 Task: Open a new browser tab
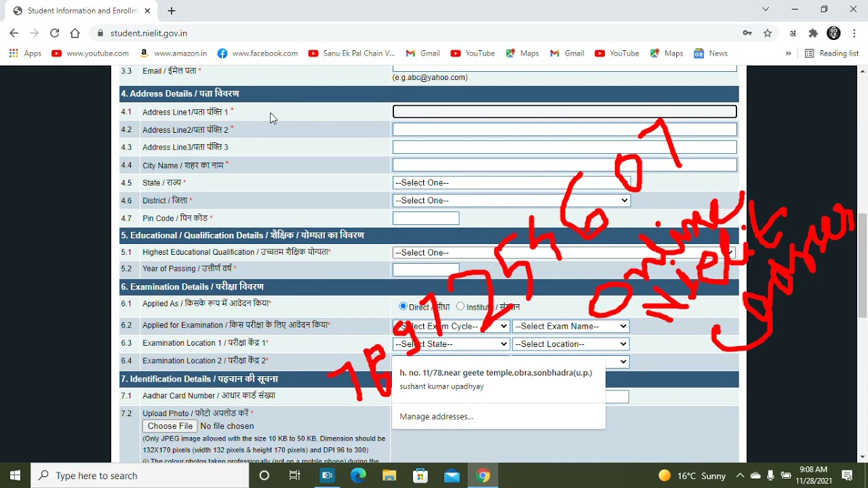pos(172,11)
